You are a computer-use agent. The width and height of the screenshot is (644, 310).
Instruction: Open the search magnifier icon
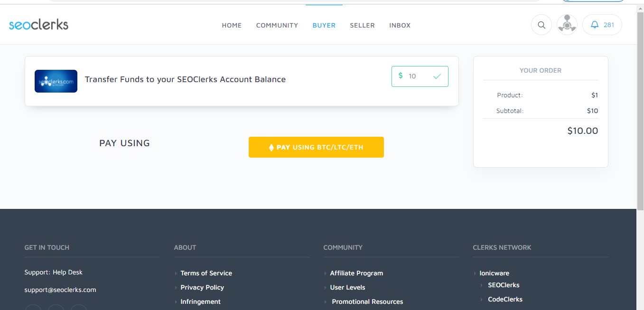point(541,25)
